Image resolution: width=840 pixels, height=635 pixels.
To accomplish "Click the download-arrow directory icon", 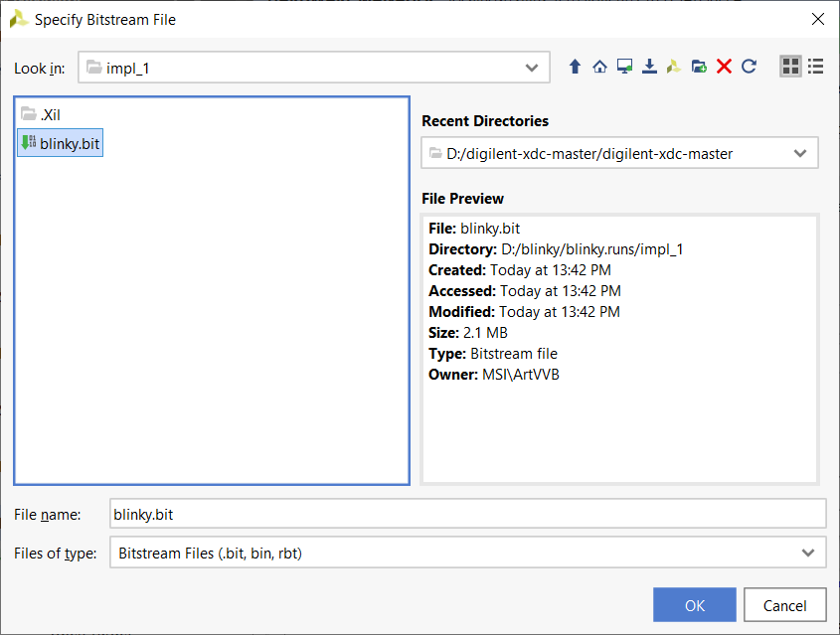I will point(649,67).
